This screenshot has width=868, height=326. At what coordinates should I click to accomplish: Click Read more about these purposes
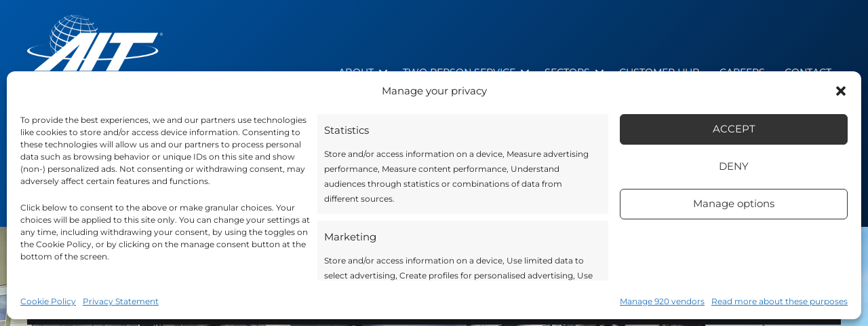779,302
